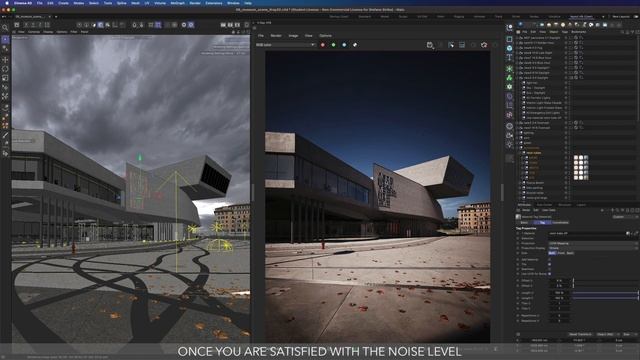
Task: Toggle the Tile checkbox
Action: 549,264
